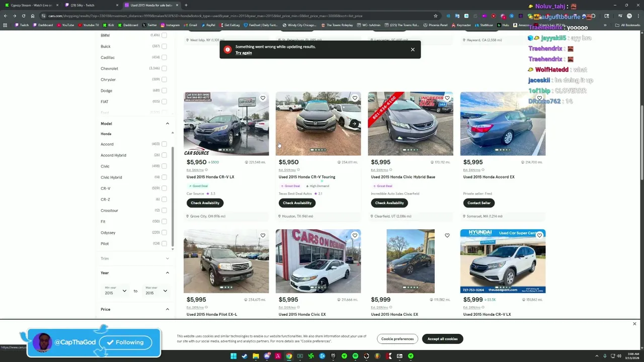644x362 pixels.
Task: Open Cookie preferences
Action: [x=397, y=339]
